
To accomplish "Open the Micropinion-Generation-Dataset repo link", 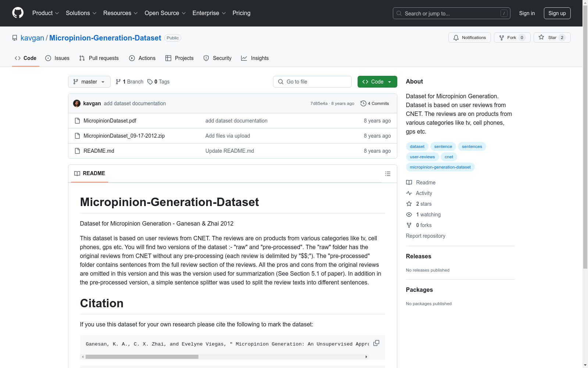I will tap(105, 38).
